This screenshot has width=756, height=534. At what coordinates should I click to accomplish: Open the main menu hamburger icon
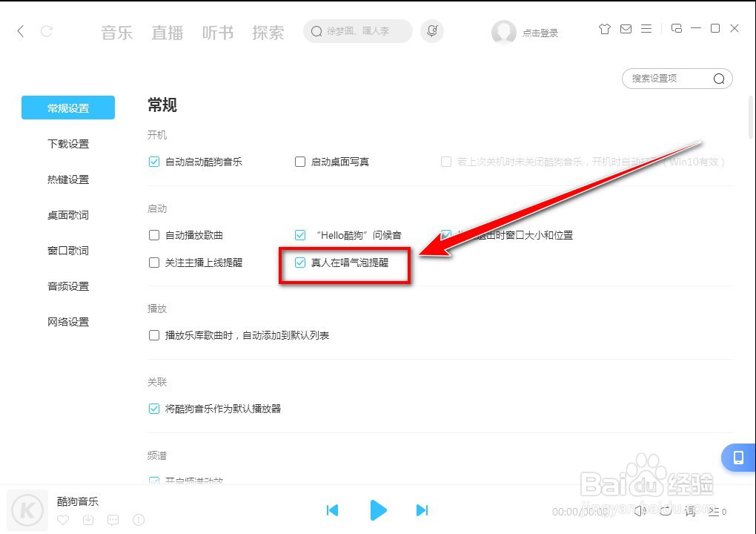click(x=646, y=29)
